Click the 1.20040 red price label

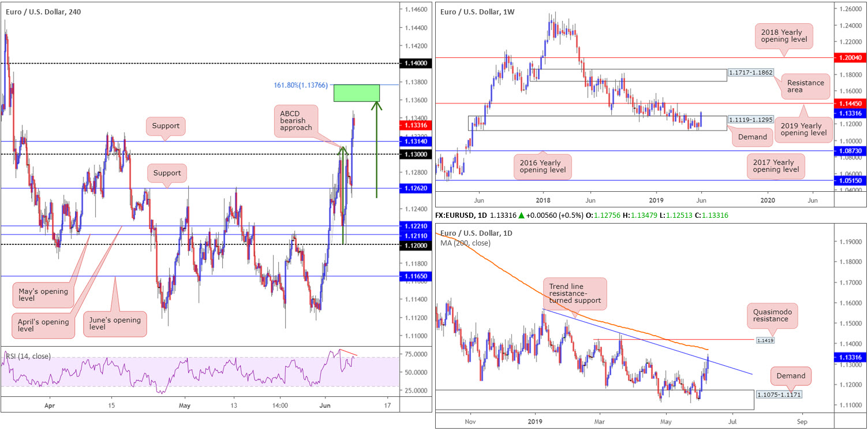(851, 58)
